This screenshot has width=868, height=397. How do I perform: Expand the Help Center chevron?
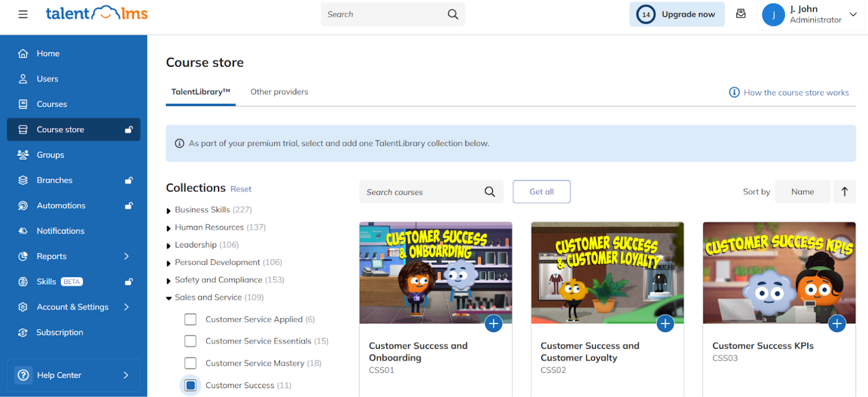point(127,375)
